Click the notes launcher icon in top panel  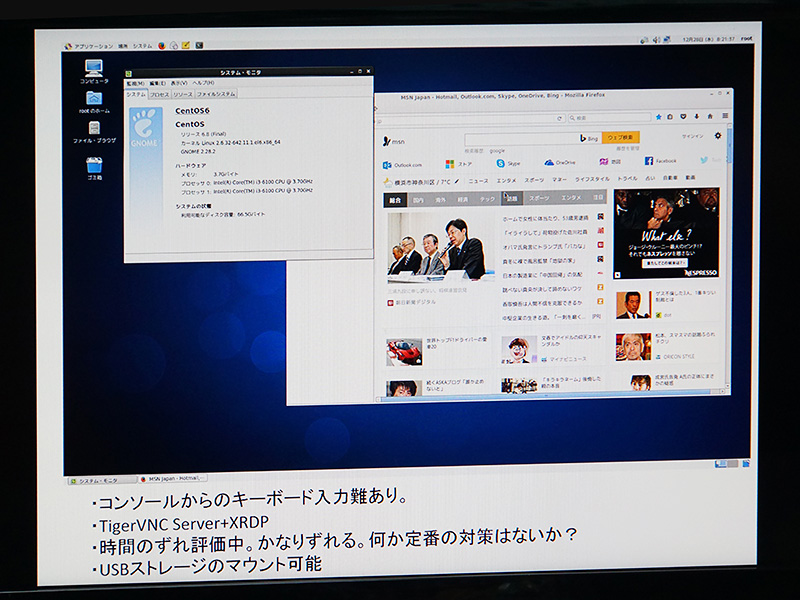pos(186,45)
